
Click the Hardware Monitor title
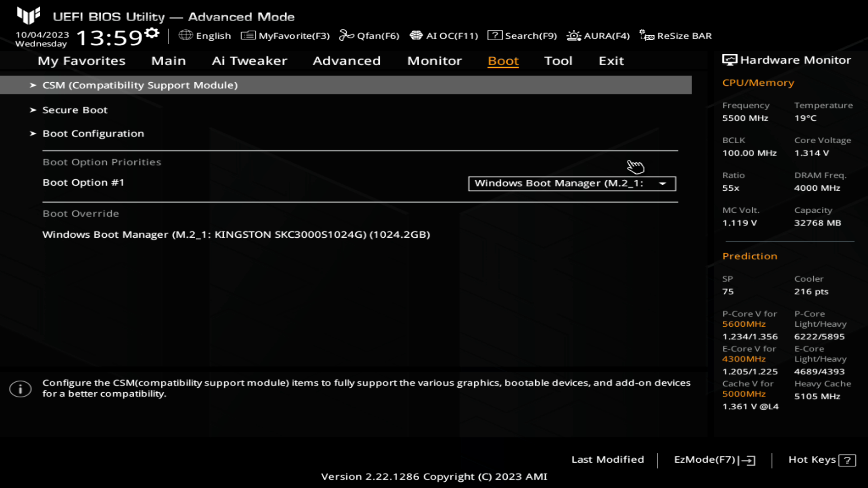click(795, 60)
